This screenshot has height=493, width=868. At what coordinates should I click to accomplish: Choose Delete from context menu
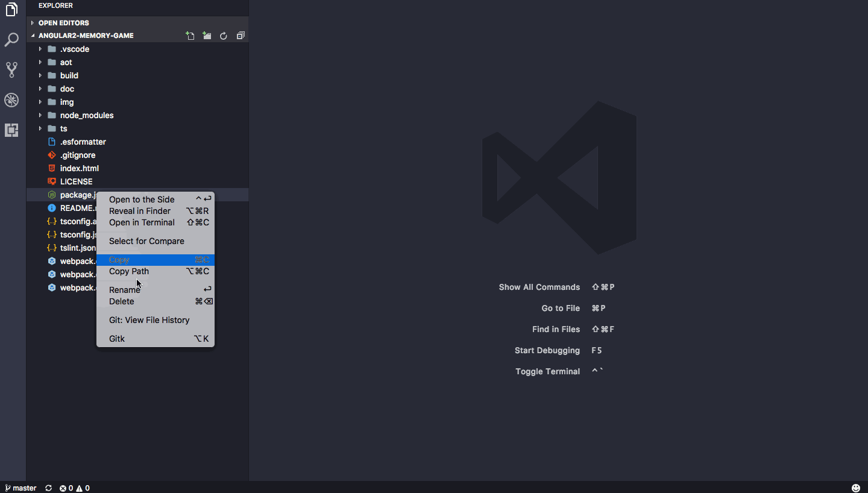tap(156, 301)
